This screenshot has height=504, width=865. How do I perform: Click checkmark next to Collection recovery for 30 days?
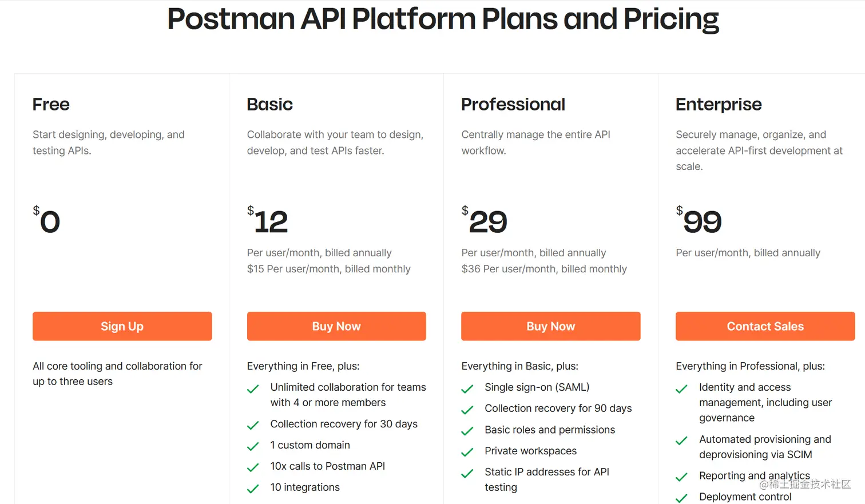(x=253, y=426)
